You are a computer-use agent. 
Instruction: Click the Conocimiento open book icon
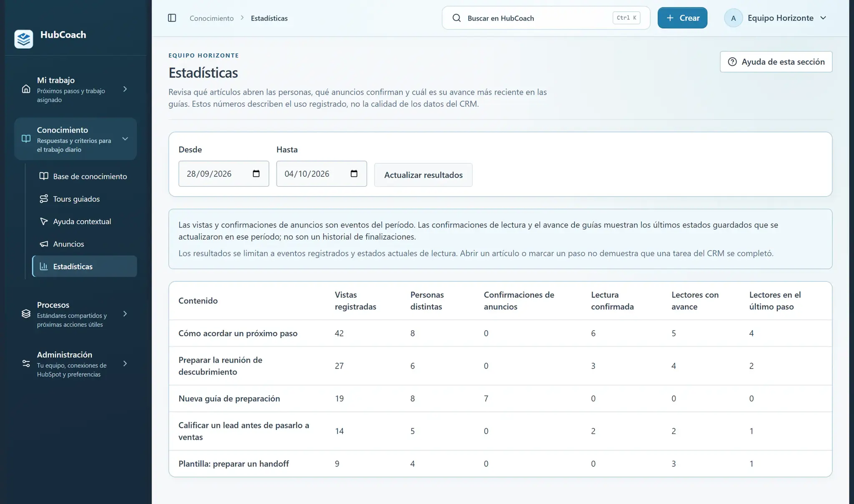point(26,139)
